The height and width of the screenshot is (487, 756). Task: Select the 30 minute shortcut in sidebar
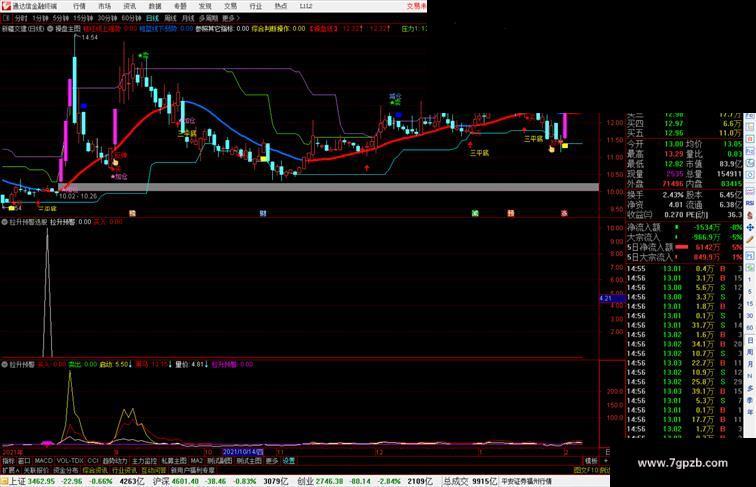click(750, 316)
